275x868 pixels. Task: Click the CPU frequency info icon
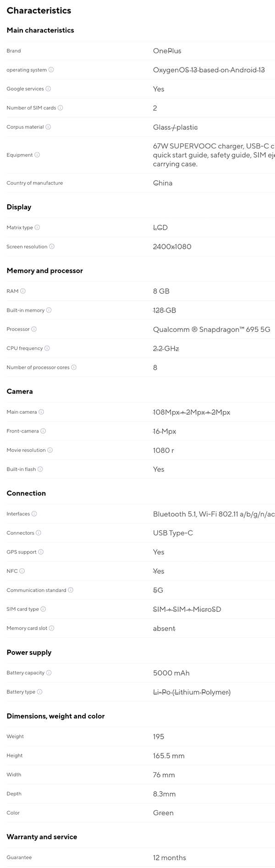coord(47,348)
